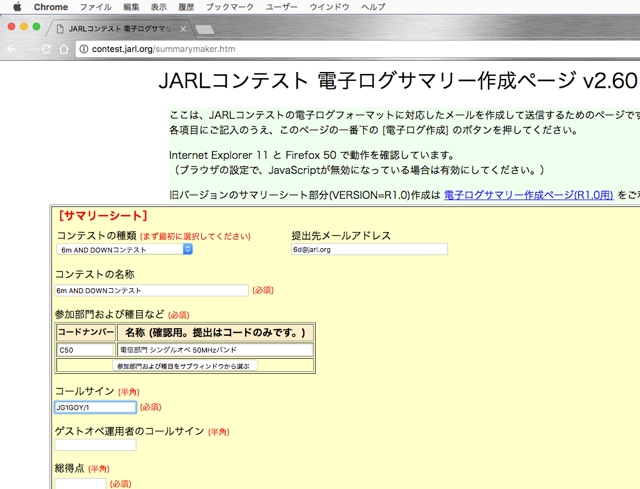Click the 参加部門および種目など label
This screenshot has height=489, width=640.
coord(109,314)
